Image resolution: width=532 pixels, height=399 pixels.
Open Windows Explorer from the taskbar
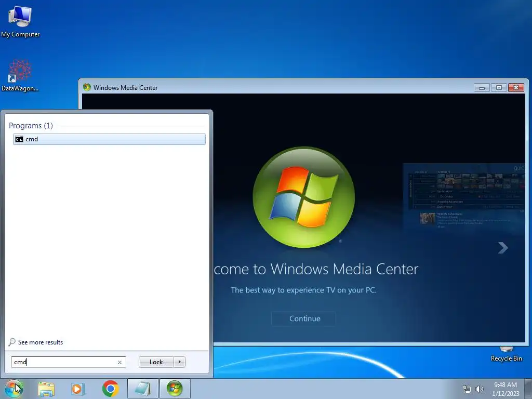pos(46,389)
